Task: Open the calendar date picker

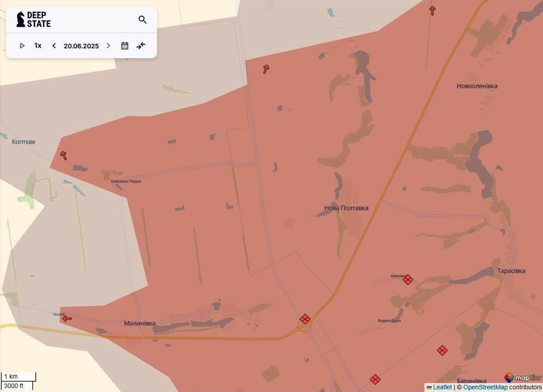Action: pos(125,46)
